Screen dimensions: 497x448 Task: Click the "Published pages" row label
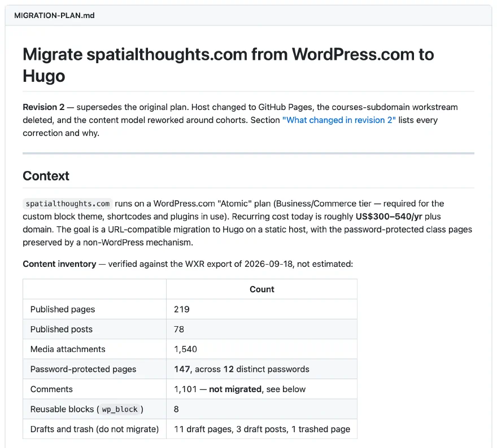click(x=63, y=309)
